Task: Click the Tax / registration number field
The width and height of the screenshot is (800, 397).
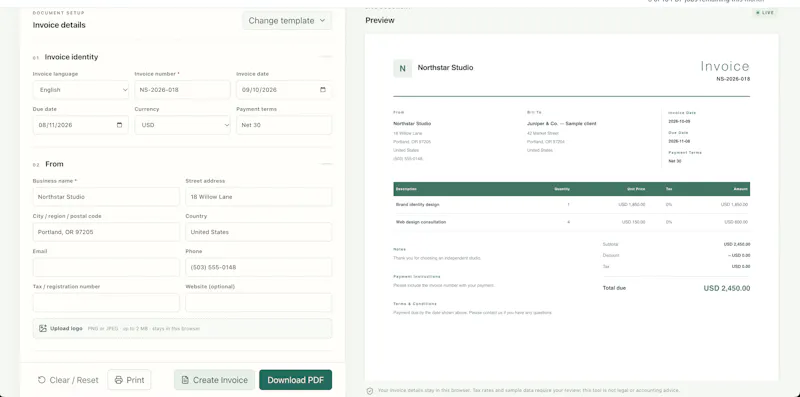Action: pyautogui.click(x=106, y=303)
